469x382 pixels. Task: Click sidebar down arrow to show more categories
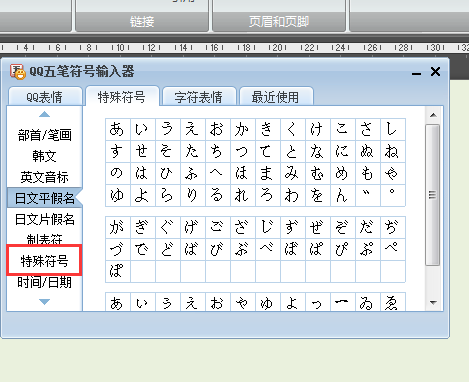coord(44,302)
